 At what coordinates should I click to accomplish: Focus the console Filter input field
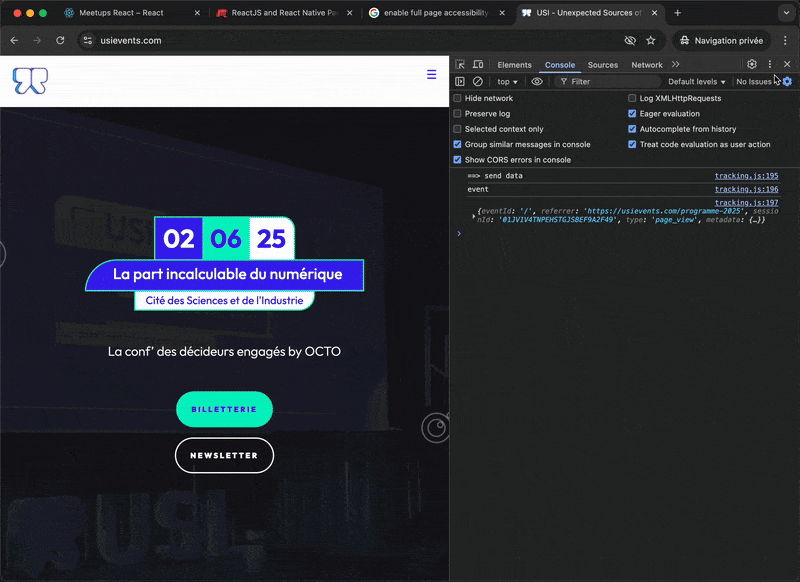click(x=607, y=82)
